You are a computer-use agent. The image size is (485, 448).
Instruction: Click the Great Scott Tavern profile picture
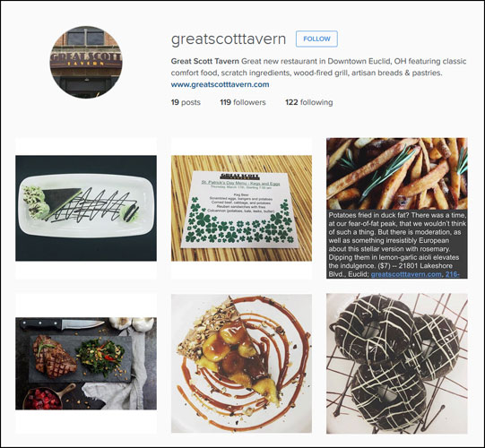tap(86, 62)
